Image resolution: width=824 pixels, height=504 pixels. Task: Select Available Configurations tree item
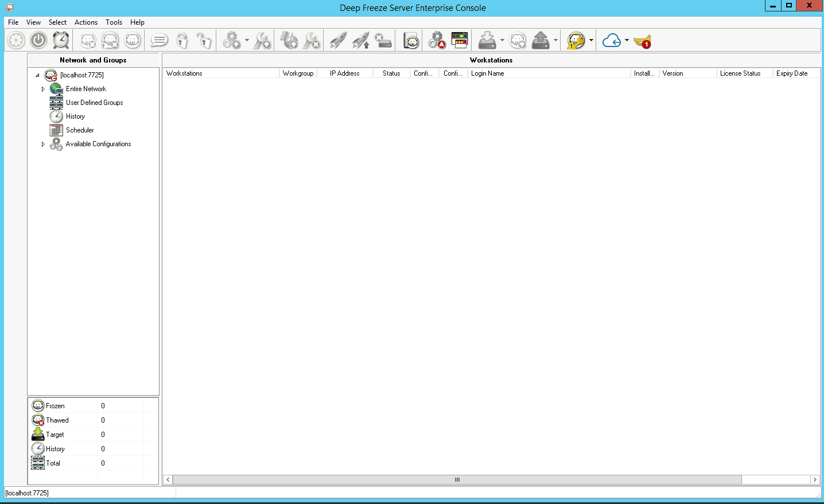[x=98, y=144]
